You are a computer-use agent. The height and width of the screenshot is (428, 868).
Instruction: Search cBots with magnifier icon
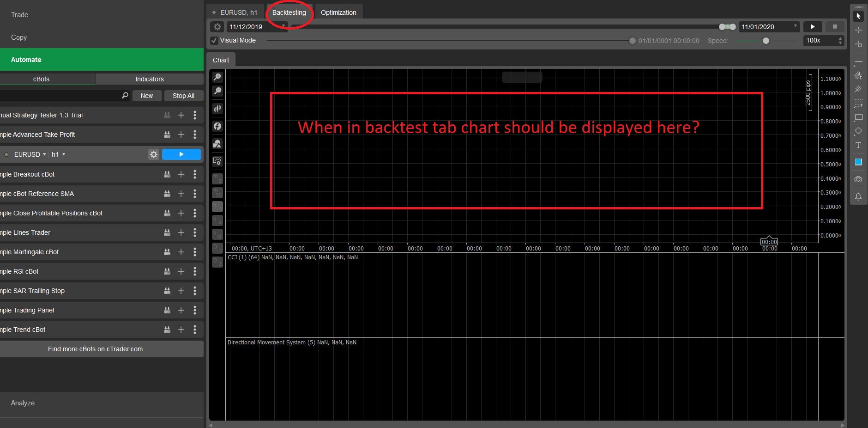125,95
